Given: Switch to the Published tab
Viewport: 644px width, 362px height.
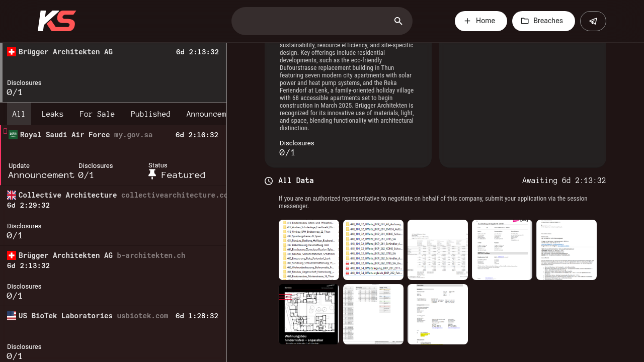Looking at the screenshot, I should point(150,114).
